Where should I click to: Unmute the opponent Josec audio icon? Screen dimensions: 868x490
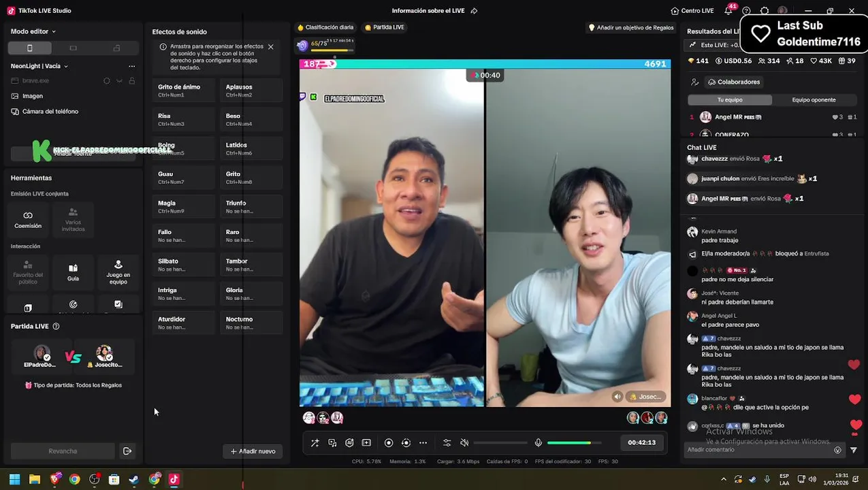click(617, 397)
